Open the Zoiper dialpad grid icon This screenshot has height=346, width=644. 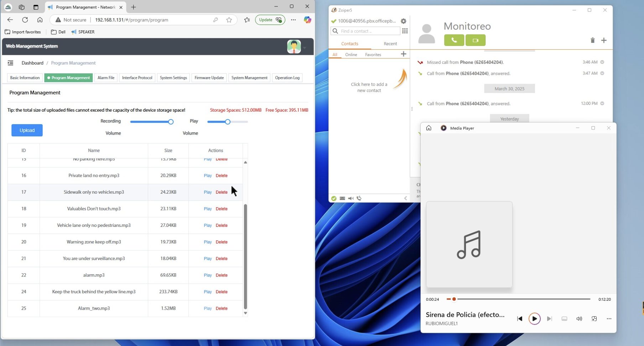point(405,31)
